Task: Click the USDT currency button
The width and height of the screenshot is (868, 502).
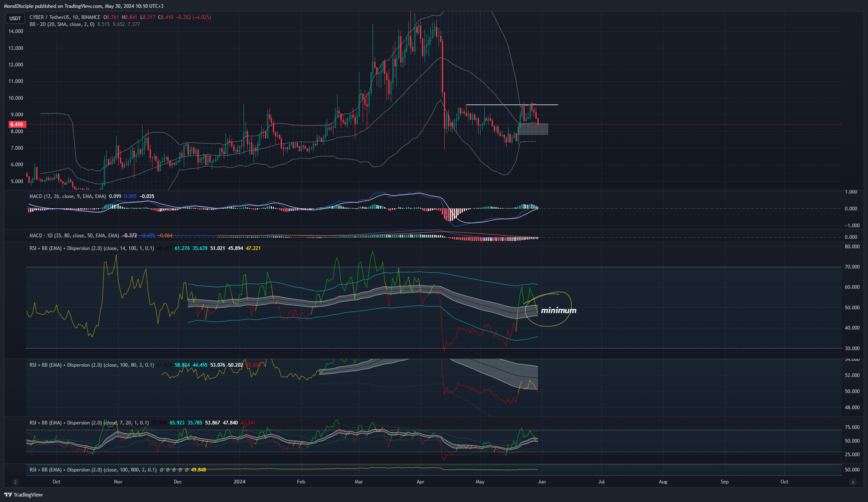Action: (15, 18)
